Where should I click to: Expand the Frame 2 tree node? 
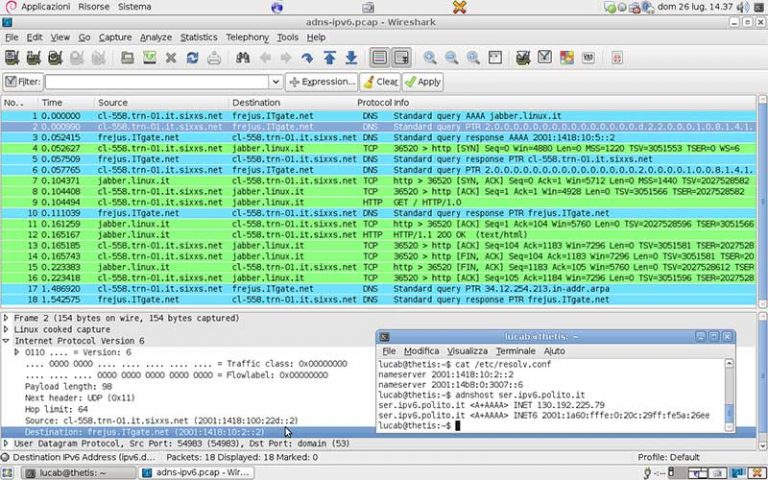click(x=6, y=318)
